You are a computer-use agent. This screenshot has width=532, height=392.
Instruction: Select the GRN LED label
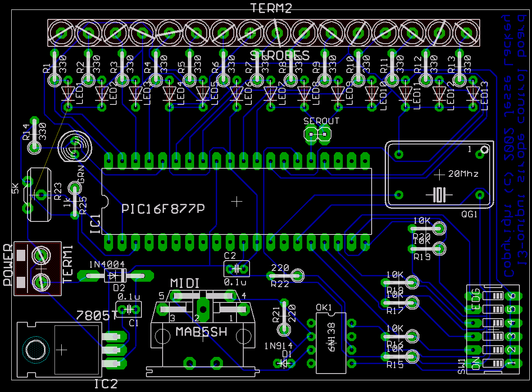pyautogui.click(x=81, y=174)
